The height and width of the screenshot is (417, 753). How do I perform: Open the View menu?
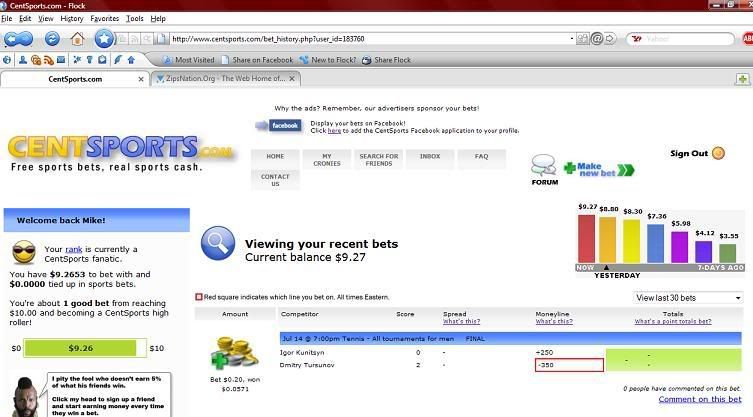(x=46, y=19)
